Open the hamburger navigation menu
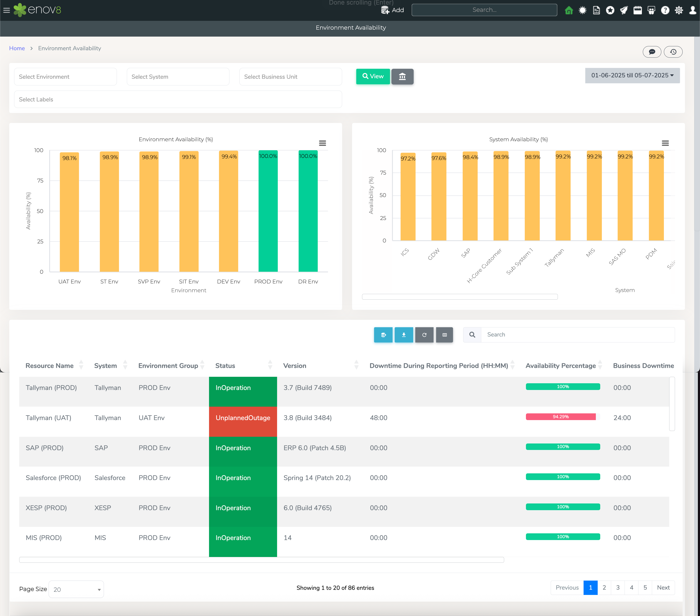700x616 pixels. click(x=6, y=10)
